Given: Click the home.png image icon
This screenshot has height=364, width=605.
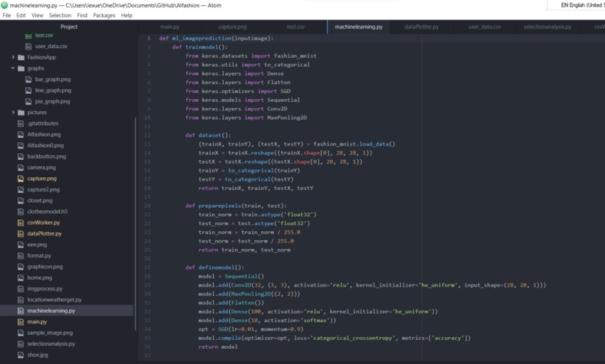Looking at the screenshot, I should (x=21, y=278).
